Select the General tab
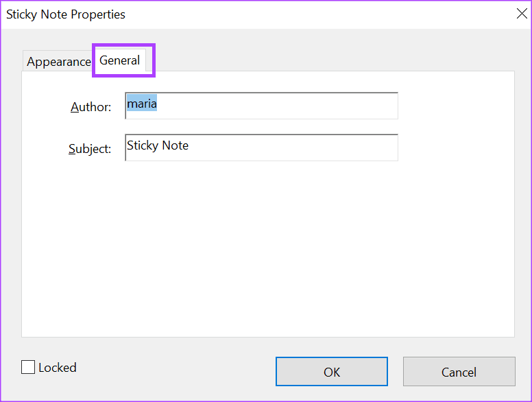This screenshot has width=532, height=402. pyautogui.click(x=120, y=60)
